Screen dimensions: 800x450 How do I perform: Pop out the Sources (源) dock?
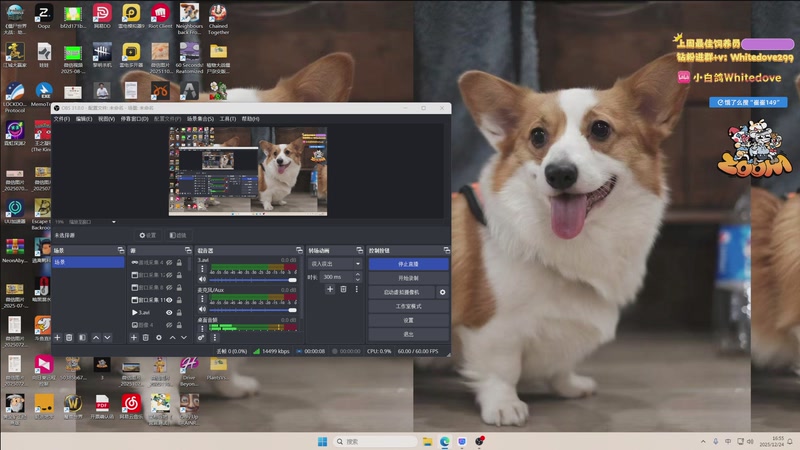point(188,250)
